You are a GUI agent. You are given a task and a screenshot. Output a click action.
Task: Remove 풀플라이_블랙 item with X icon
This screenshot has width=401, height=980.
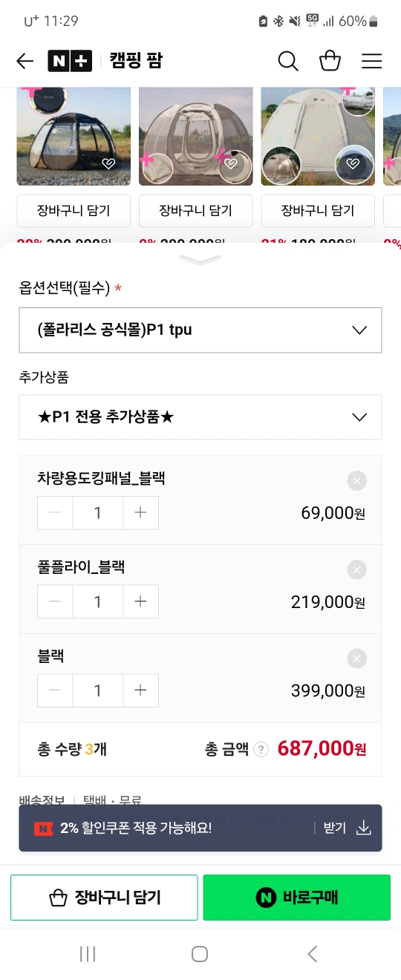357,570
